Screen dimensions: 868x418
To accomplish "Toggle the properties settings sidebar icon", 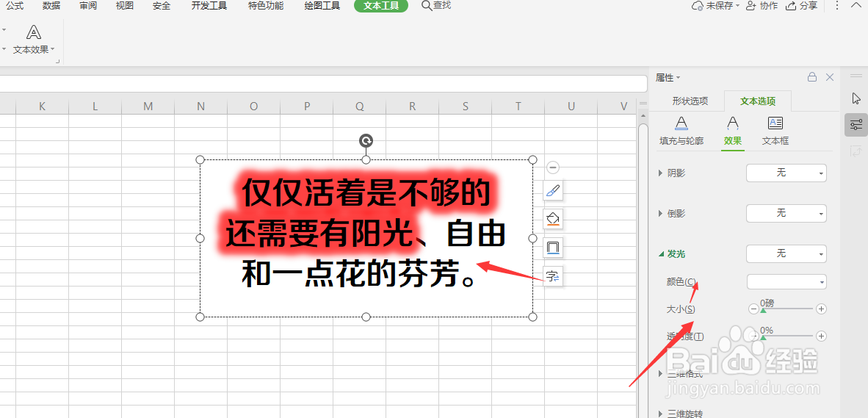I will tap(856, 125).
